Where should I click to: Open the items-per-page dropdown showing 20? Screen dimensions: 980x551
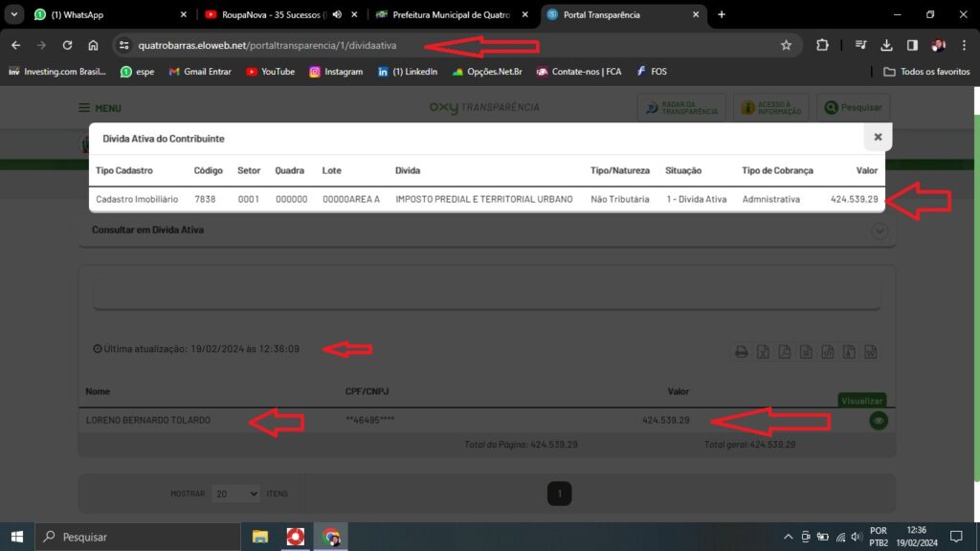tap(234, 494)
